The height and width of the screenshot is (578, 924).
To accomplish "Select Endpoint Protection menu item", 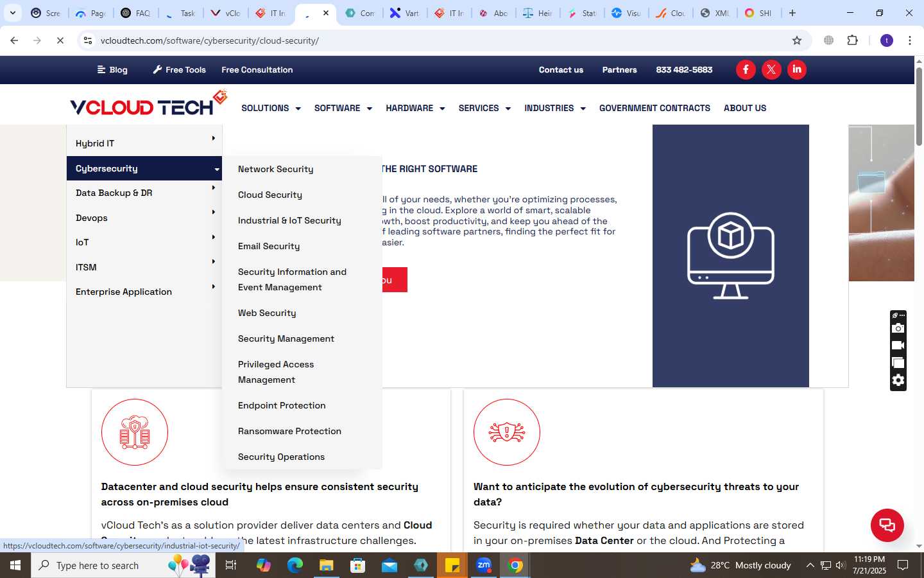I will tap(282, 405).
